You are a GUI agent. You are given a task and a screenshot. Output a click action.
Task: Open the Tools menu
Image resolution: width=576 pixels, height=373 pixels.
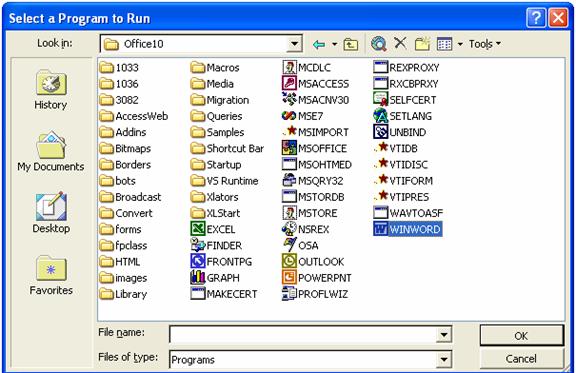(x=485, y=44)
